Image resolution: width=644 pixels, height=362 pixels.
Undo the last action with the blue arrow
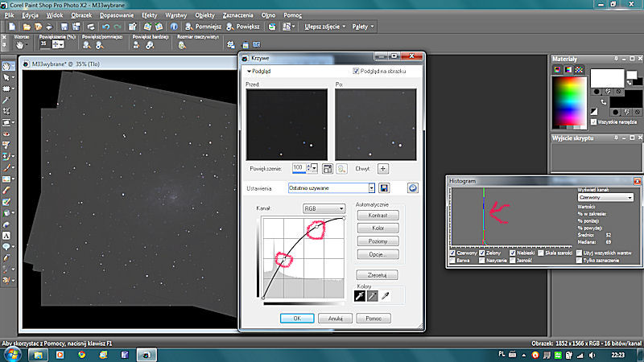106,27
